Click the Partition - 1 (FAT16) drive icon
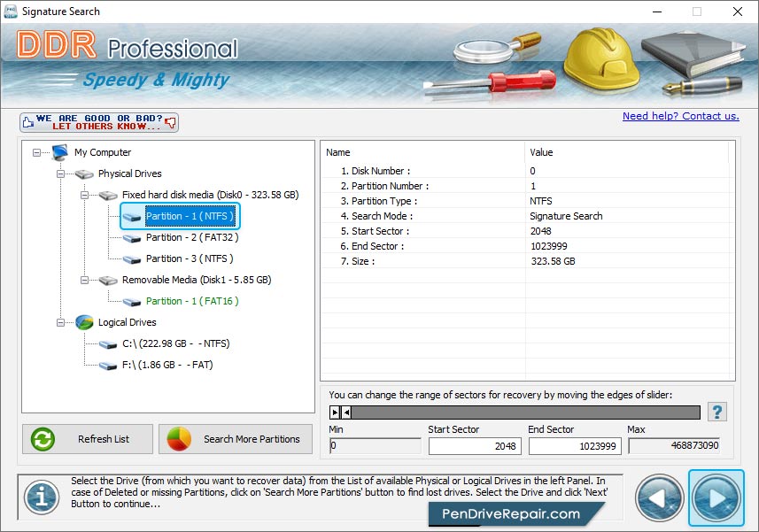 click(132, 302)
